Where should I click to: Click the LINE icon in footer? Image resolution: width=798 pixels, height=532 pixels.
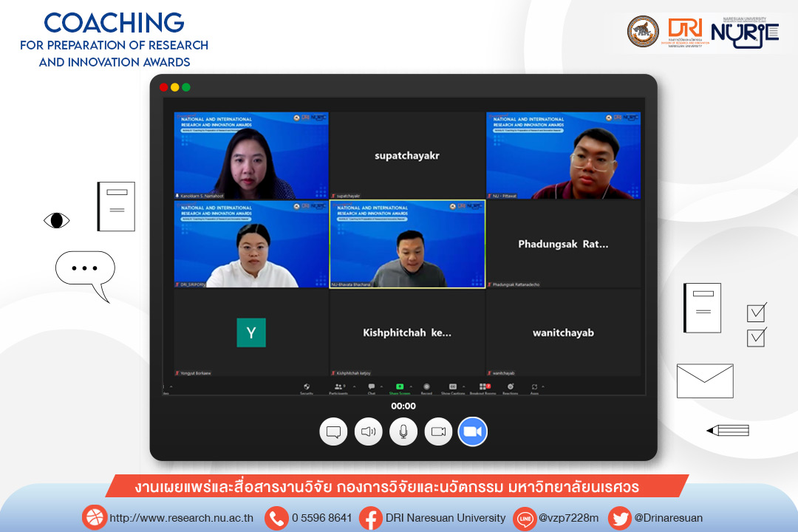pyautogui.click(x=525, y=518)
